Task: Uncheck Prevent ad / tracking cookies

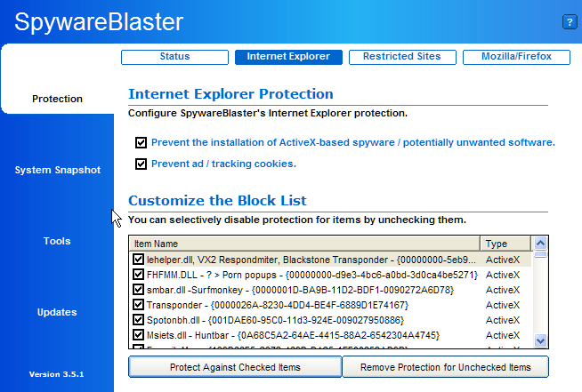Action: tap(141, 164)
